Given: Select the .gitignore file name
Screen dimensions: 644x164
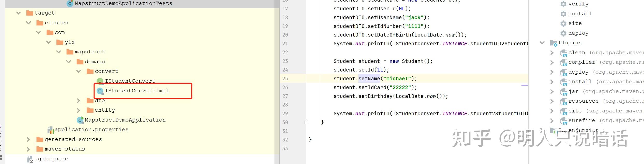Looking at the screenshot, I should coord(52,159).
